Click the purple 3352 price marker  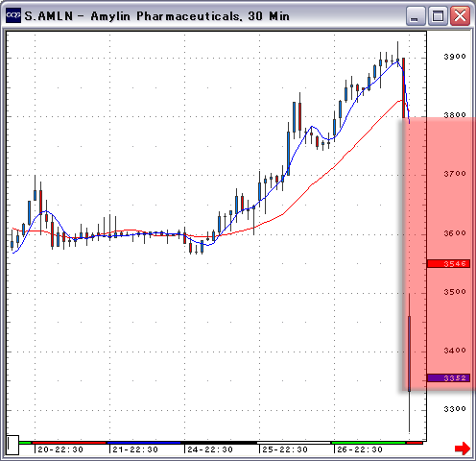point(448,378)
